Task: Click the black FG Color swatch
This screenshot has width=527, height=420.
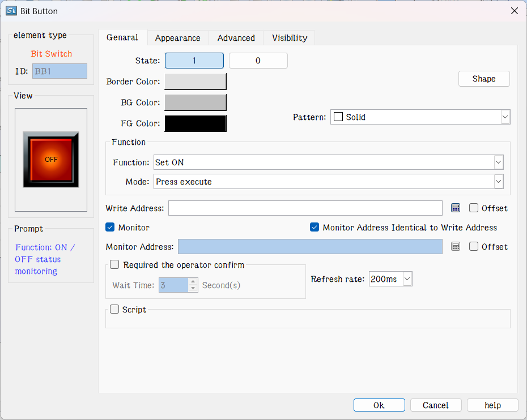Action: coord(195,123)
